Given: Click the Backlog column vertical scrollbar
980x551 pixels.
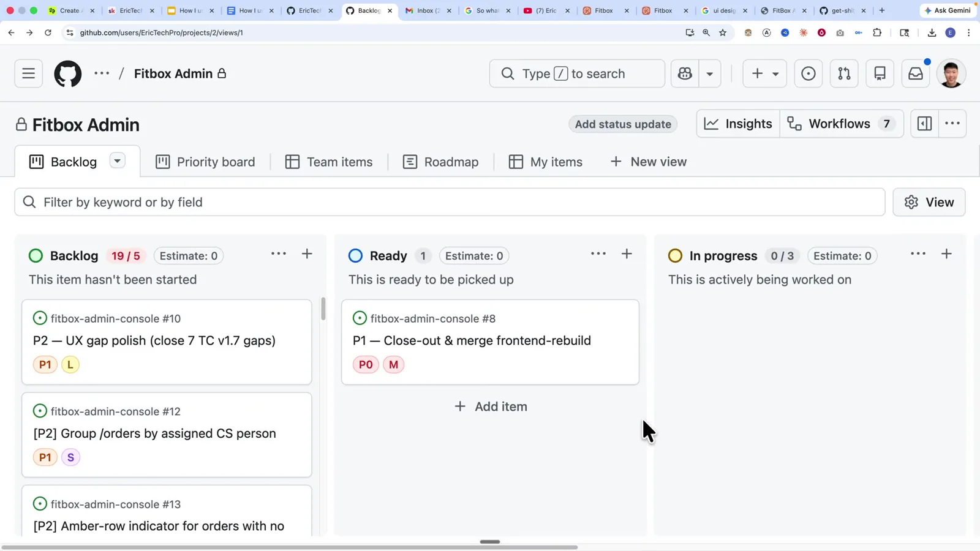Looking at the screenshot, I should pyautogui.click(x=323, y=309).
